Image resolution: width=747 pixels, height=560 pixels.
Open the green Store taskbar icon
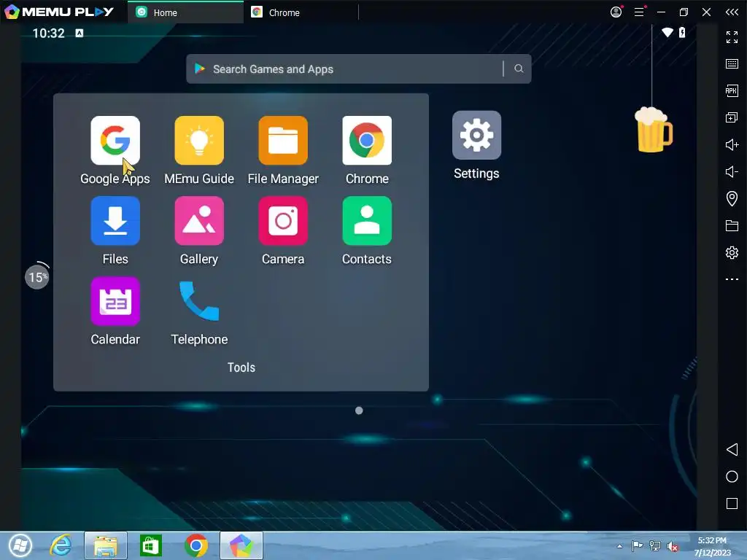(150, 545)
